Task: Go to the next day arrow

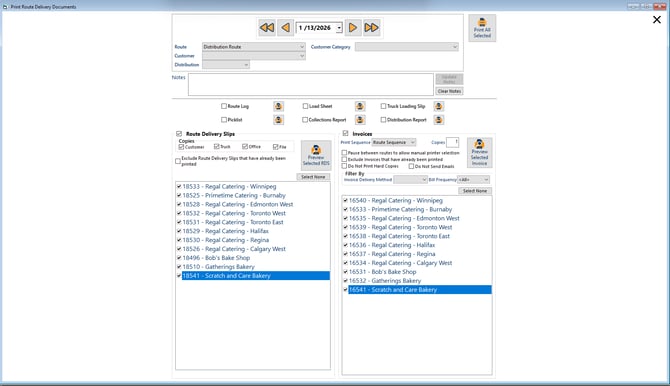Action: [x=353, y=28]
